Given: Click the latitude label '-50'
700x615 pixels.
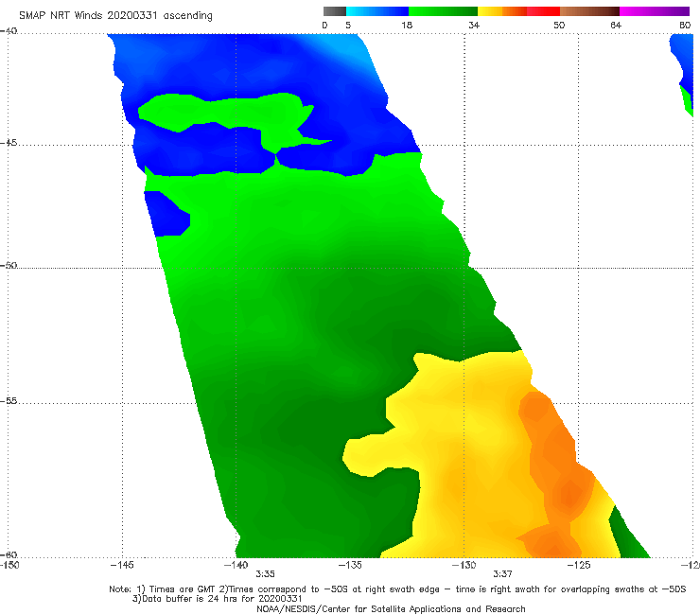Looking at the screenshot, I should tap(9, 265).
